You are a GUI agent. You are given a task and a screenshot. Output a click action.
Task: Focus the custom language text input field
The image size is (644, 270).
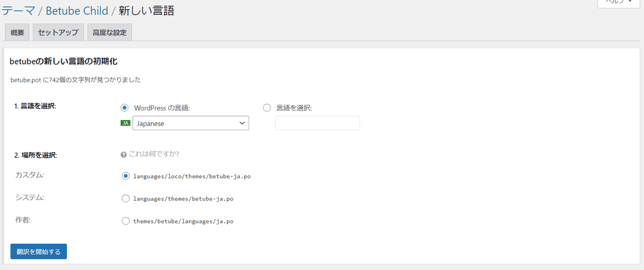(x=317, y=123)
